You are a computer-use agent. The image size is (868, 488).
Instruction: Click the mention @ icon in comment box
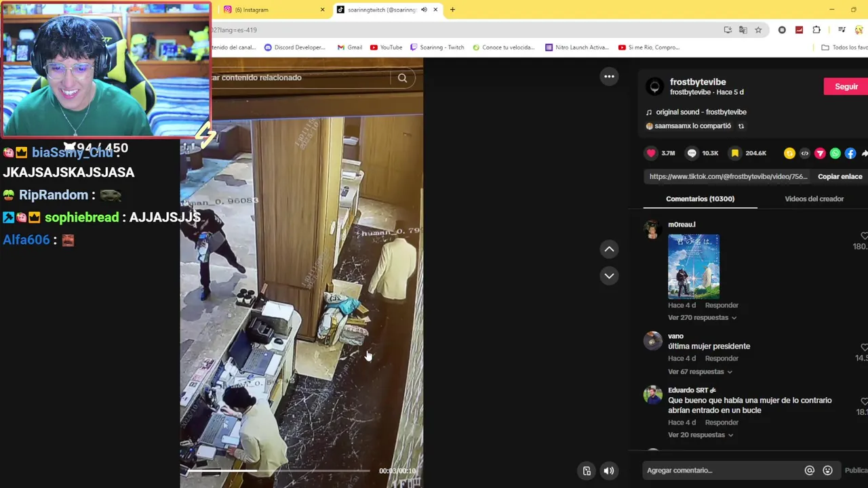(x=809, y=470)
